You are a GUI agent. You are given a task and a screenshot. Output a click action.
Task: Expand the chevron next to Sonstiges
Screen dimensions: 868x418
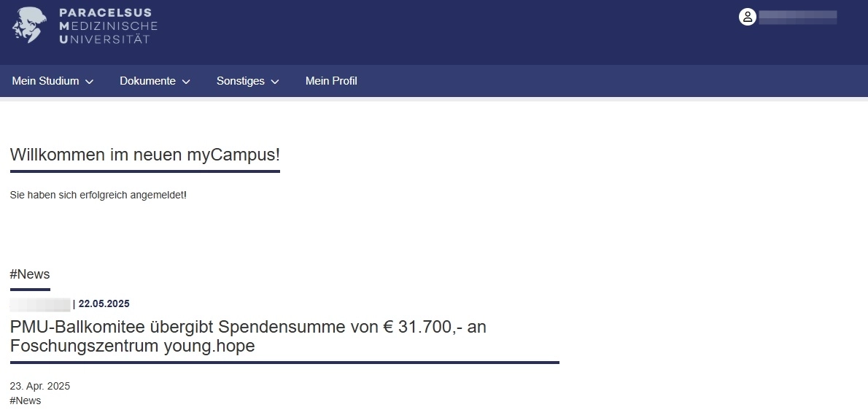274,82
